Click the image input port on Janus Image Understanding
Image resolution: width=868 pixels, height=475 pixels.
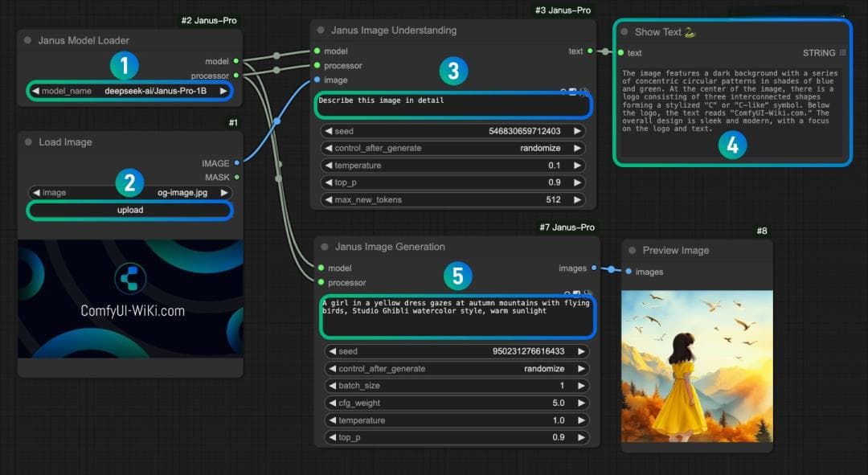coord(317,80)
